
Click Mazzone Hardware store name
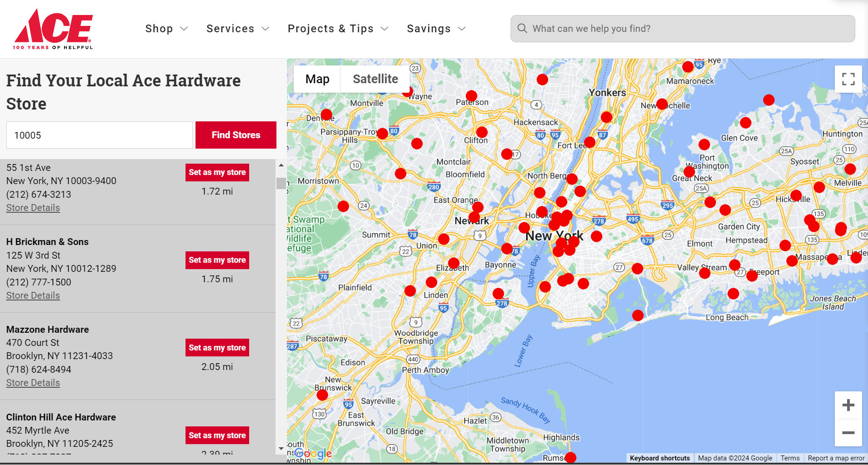coord(48,330)
